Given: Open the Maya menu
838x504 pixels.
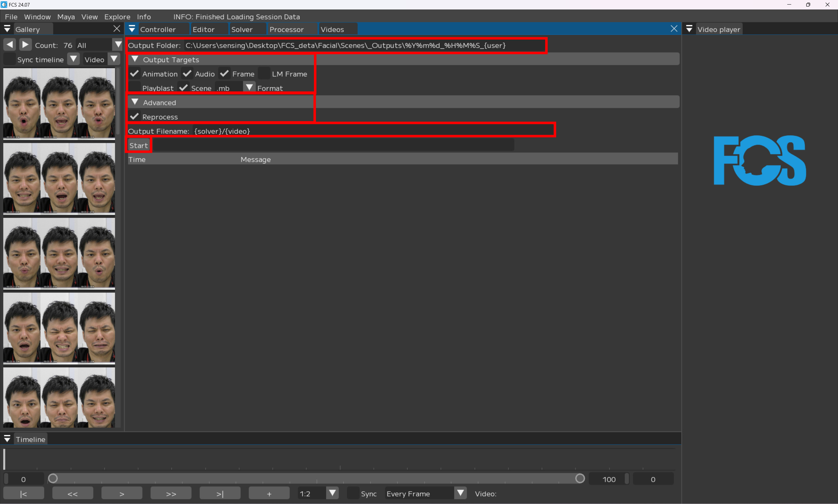Looking at the screenshot, I should coord(66,17).
